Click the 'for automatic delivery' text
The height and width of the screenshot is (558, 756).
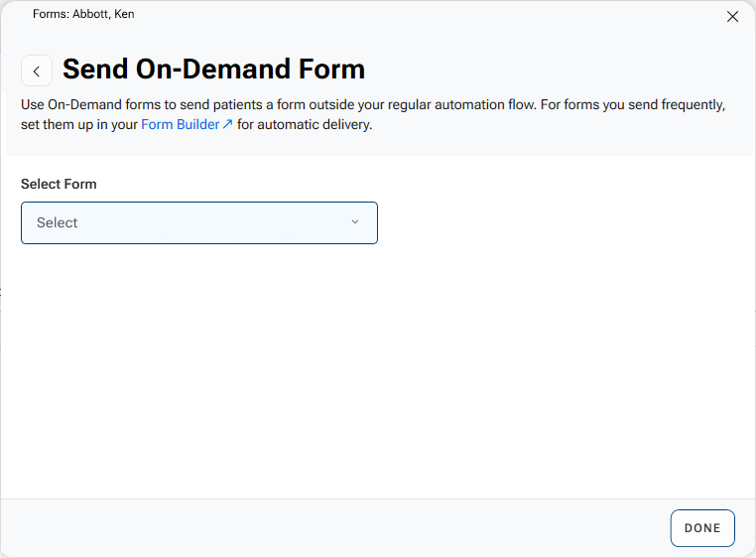[305, 125]
